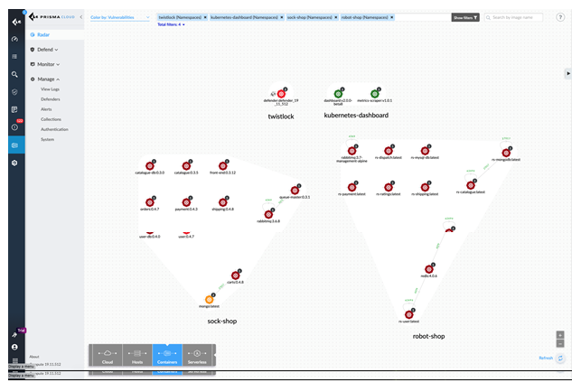
Task: Expand the Total filters list
Action: point(172,24)
